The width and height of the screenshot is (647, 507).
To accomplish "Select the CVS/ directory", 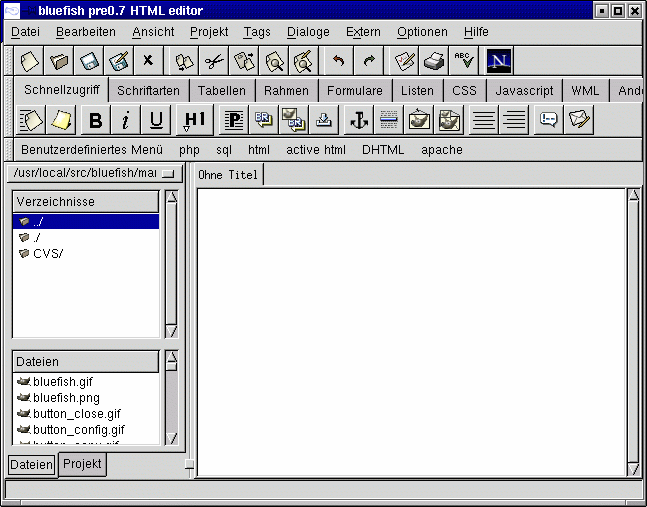I will coord(48,254).
